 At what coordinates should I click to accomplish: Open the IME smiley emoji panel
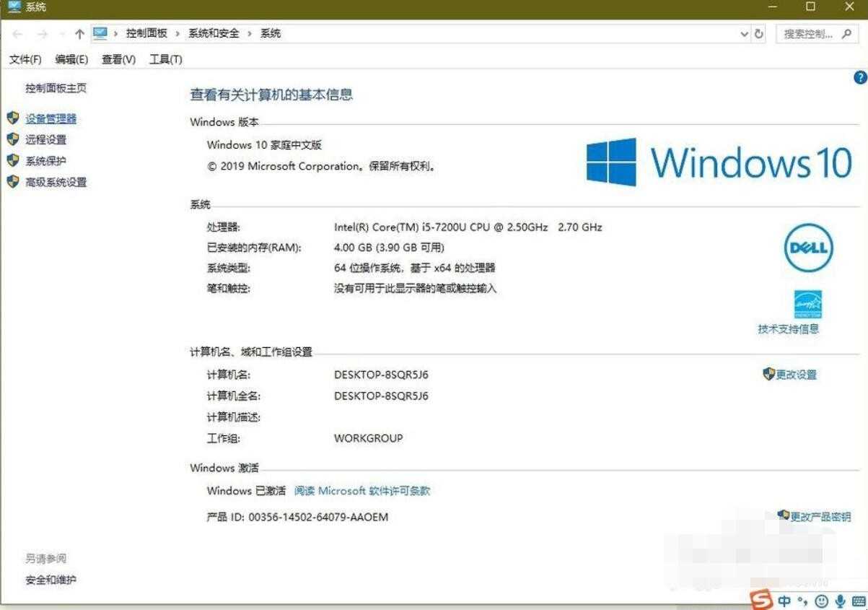[821, 601]
